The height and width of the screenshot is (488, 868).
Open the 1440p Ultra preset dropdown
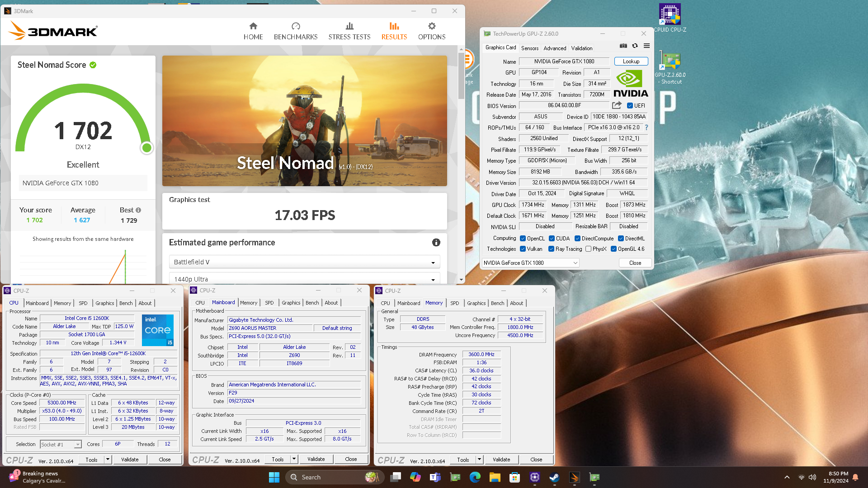click(x=304, y=279)
